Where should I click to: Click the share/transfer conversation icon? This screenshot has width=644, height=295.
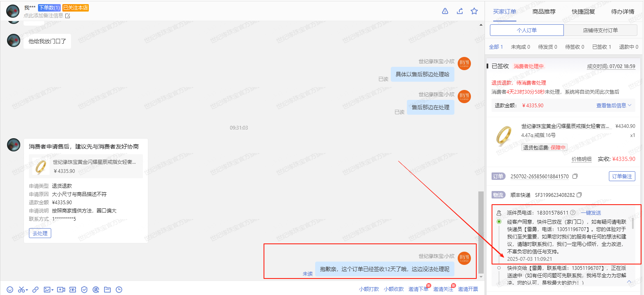coord(460,11)
